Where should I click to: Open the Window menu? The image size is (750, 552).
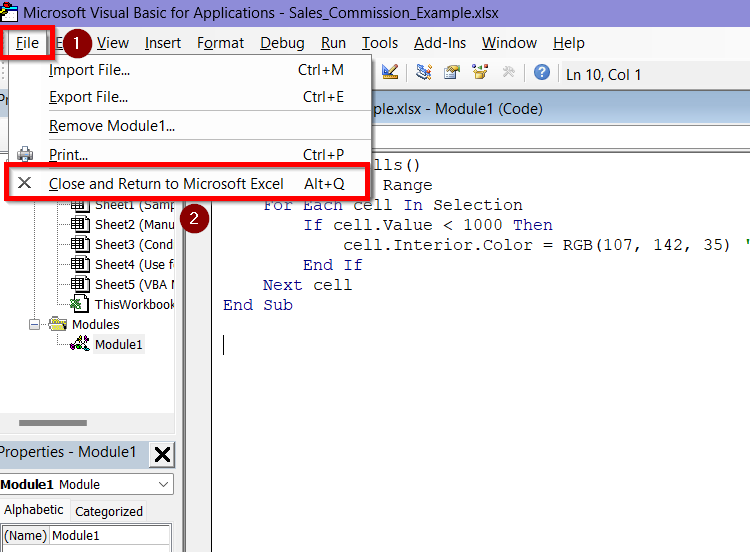509,43
